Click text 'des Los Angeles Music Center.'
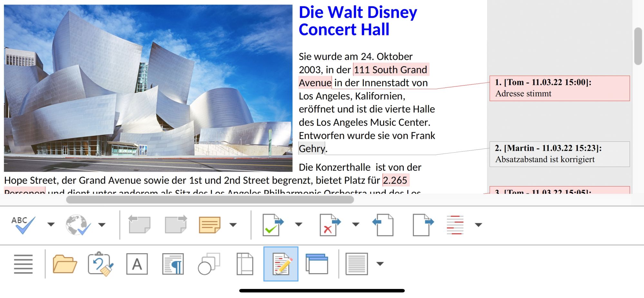644x298 pixels. [x=365, y=123]
